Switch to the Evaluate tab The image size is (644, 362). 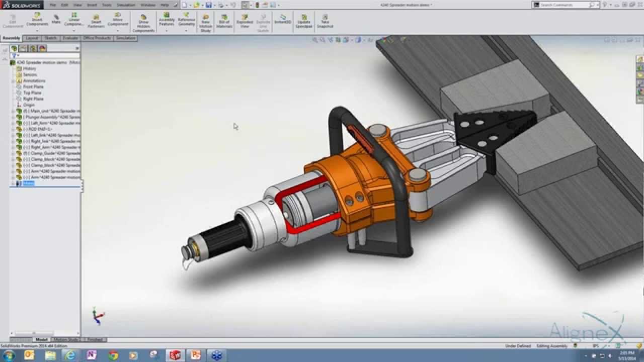pyautogui.click(x=70, y=38)
